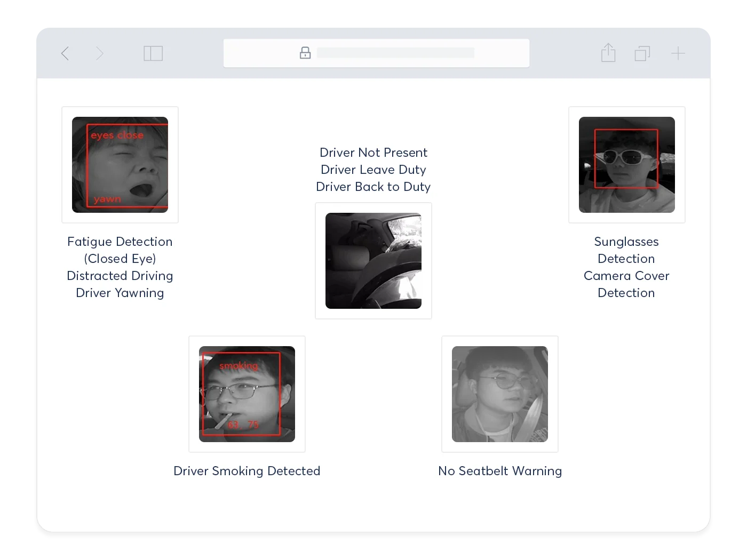Open the share icon in toolbar
The width and height of the screenshot is (747, 560).
[608, 53]
